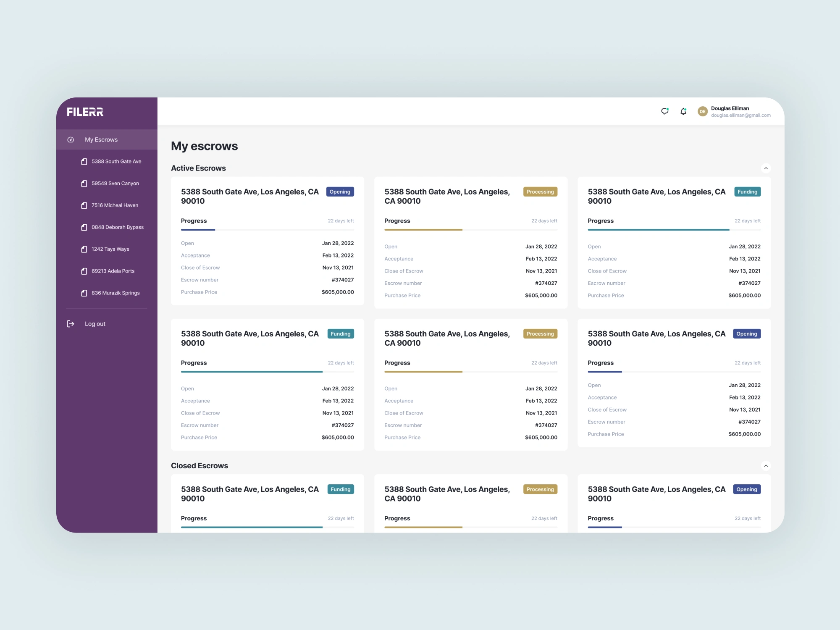840x630 pixels.
Task: Open 7516 Micheal Haven escrow
Action: pos(115,205)
